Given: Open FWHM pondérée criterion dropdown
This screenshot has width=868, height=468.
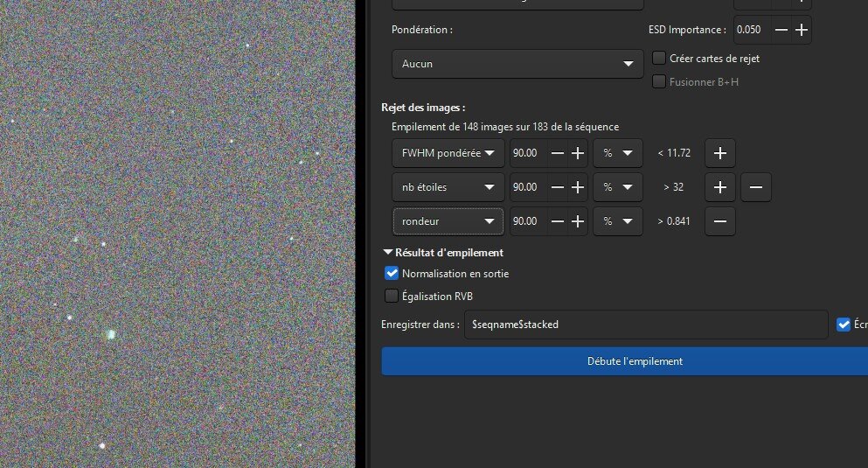Looking at the screenshot, I should (x=448, y=153).
